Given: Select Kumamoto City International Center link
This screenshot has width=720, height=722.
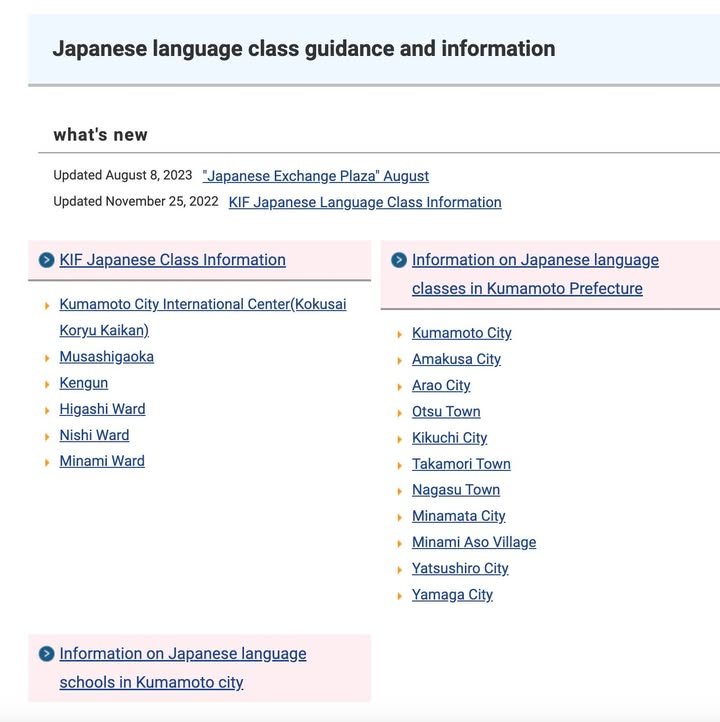Looking at the screenshot, I should point(202,304).
